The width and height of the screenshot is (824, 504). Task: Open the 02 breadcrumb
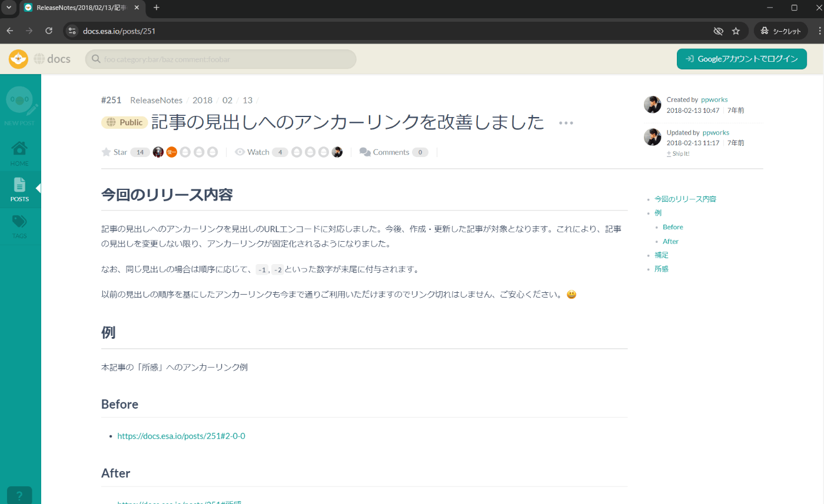(x=227, y=100)
